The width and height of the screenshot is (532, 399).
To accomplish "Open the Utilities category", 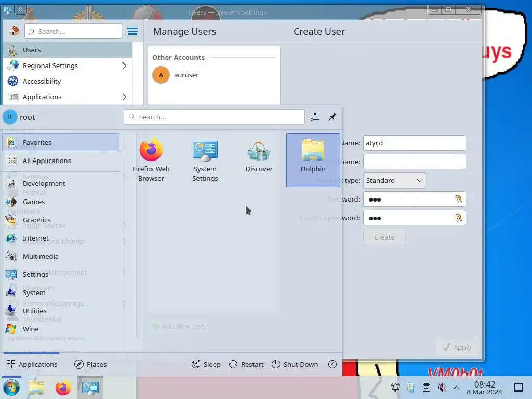I will click(61, 311).
